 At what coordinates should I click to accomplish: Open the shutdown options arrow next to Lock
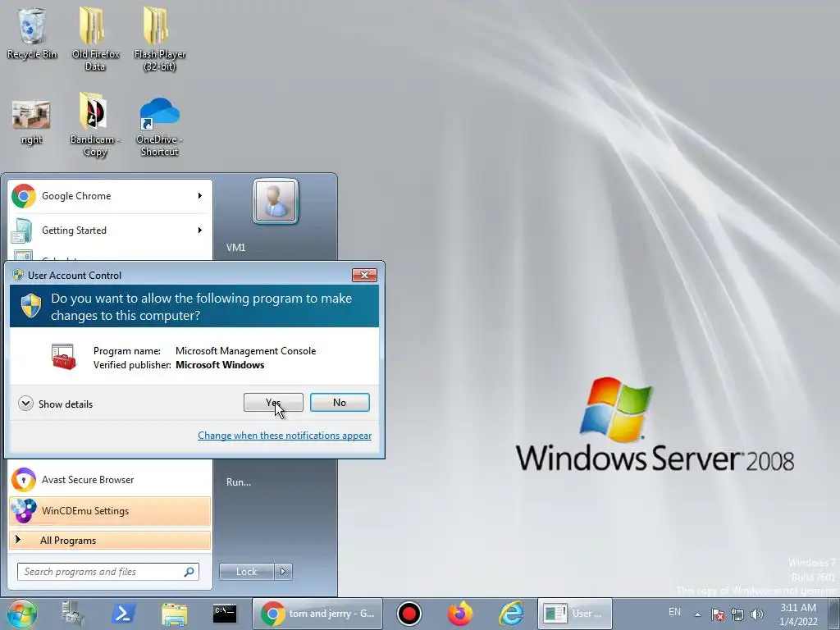tap(283, 572)
